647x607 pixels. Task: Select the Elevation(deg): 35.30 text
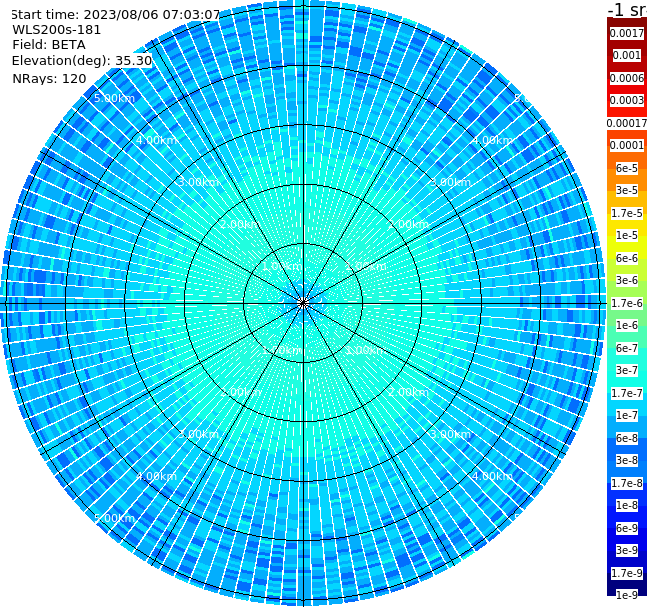point(82,61)
